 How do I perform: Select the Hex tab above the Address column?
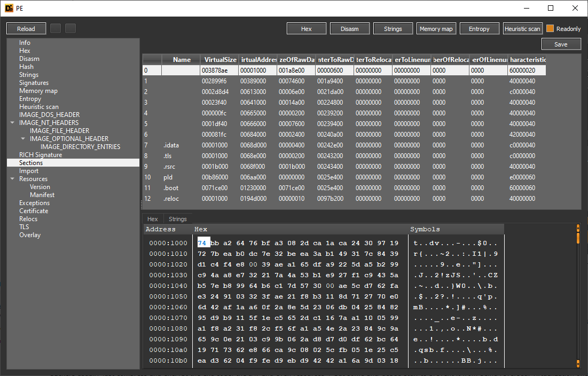(153, 219)
